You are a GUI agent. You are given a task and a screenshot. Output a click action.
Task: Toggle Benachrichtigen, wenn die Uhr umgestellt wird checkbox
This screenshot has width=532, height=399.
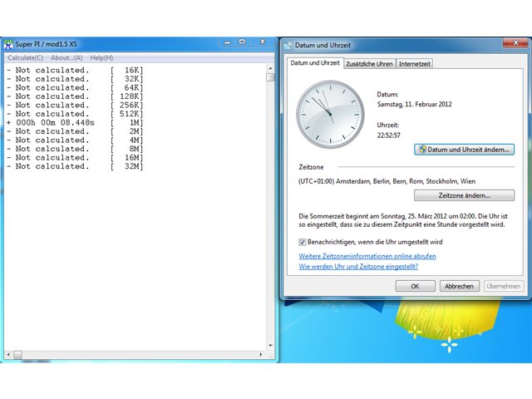point(302,242)
